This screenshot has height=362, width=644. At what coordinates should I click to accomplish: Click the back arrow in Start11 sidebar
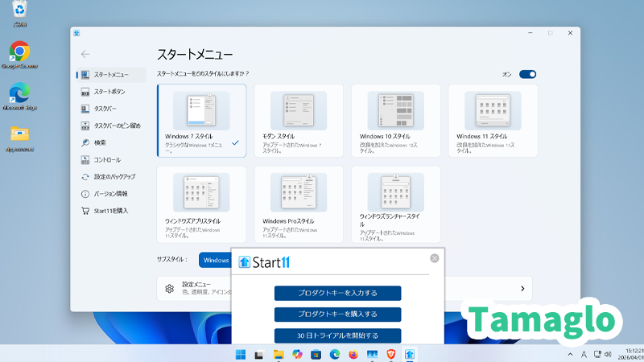pos(85,54)
